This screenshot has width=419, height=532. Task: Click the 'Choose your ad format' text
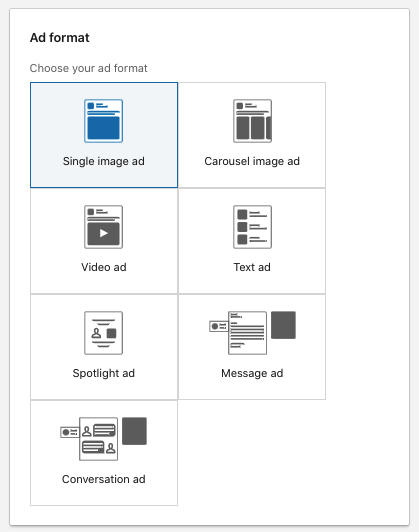click(x=89, y=68)
